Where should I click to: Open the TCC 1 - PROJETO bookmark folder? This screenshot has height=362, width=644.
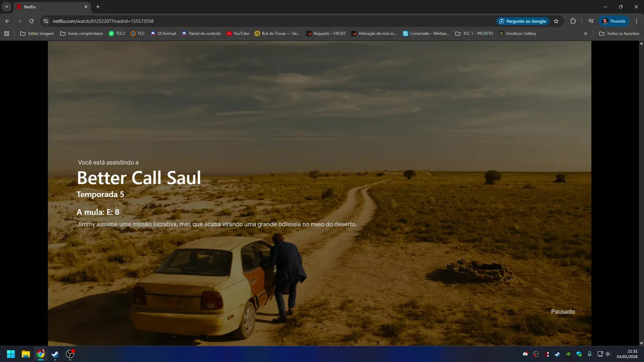474,34
